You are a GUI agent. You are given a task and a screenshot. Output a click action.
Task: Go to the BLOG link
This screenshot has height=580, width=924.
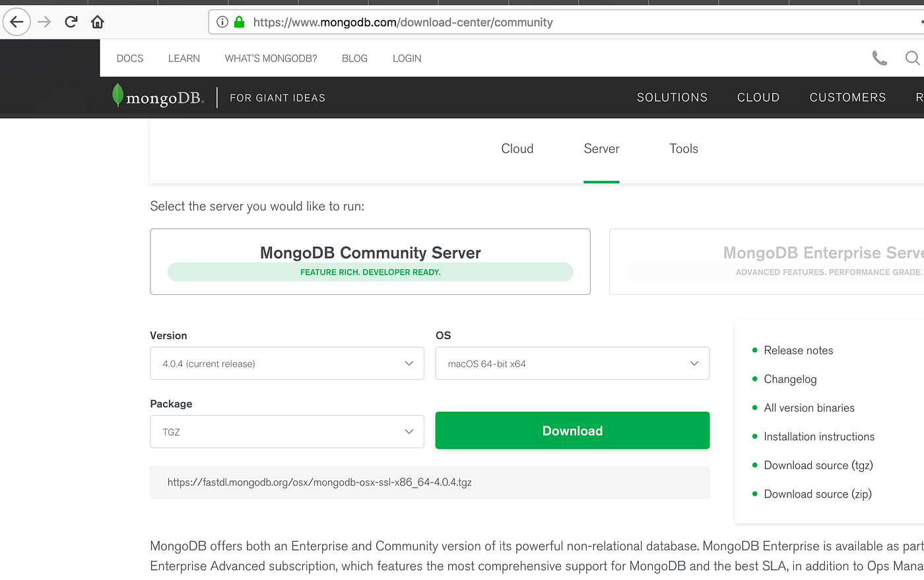coord(354,58)
